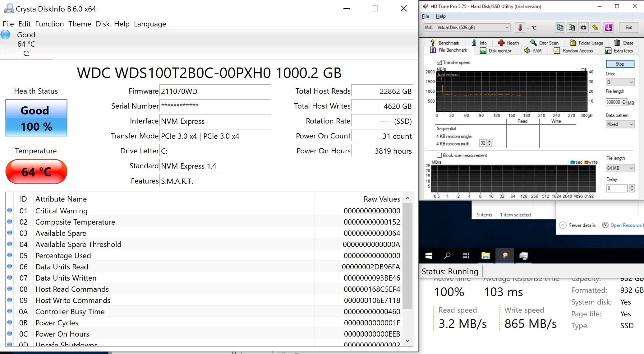
Task: Click the purple down-arrow icon
Action: (609, 28)
